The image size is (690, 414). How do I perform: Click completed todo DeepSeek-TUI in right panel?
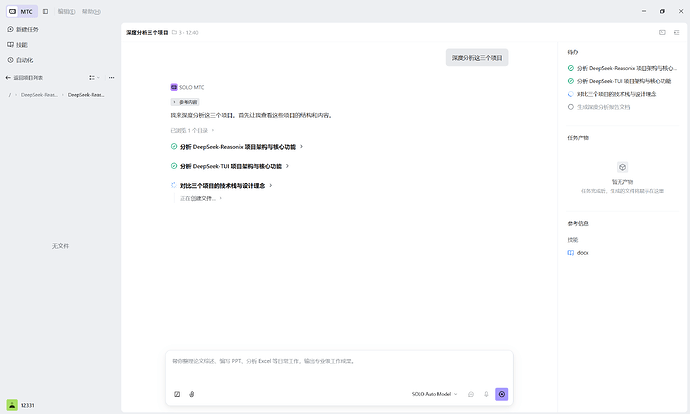[x=620, y=81]
